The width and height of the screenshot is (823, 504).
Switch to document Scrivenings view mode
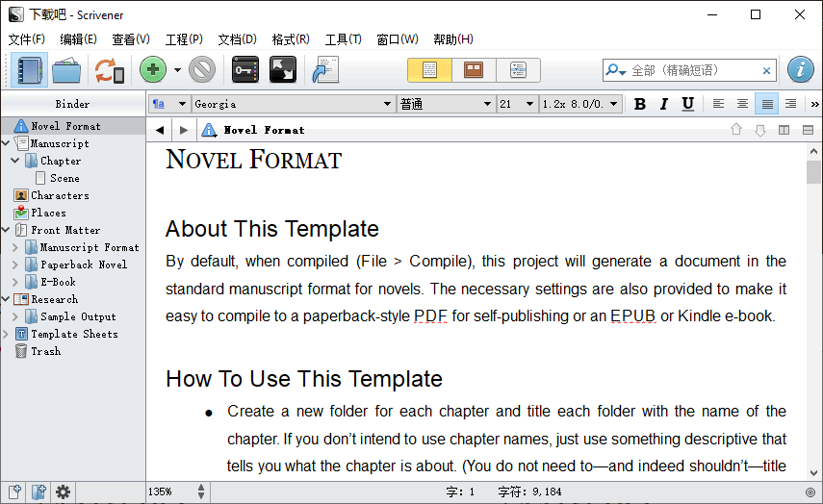(430, 70)
